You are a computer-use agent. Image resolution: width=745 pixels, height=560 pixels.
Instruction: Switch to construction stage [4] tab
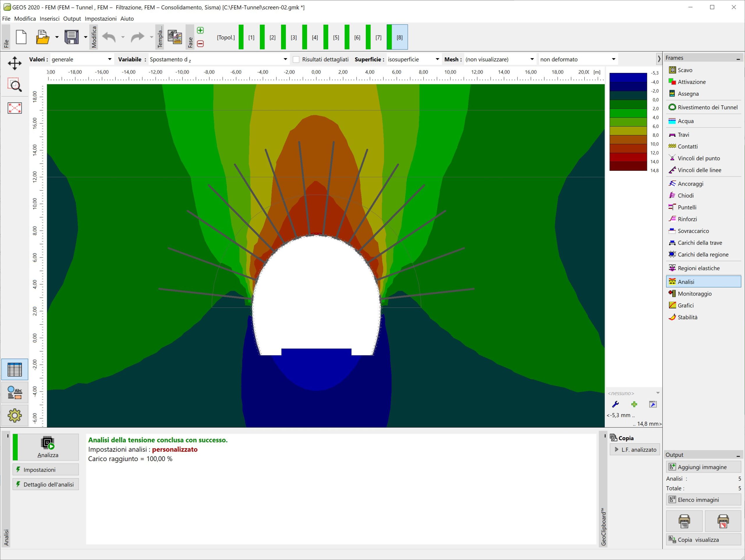pos(315,37)
